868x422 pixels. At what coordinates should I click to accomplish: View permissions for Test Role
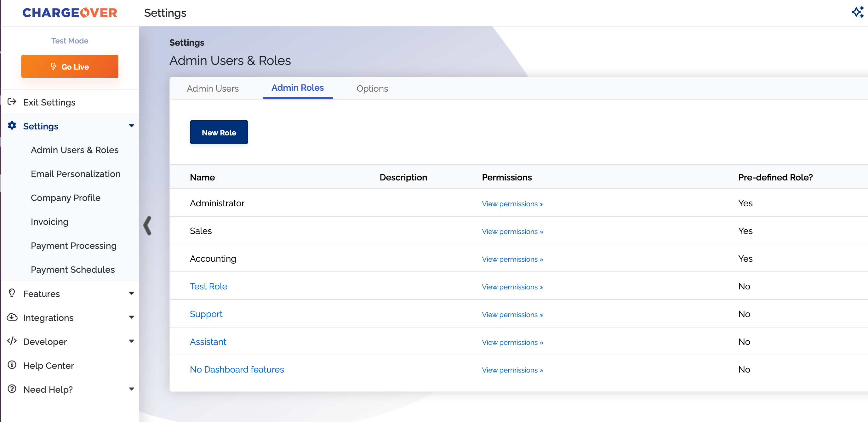[x=512, y=287]
